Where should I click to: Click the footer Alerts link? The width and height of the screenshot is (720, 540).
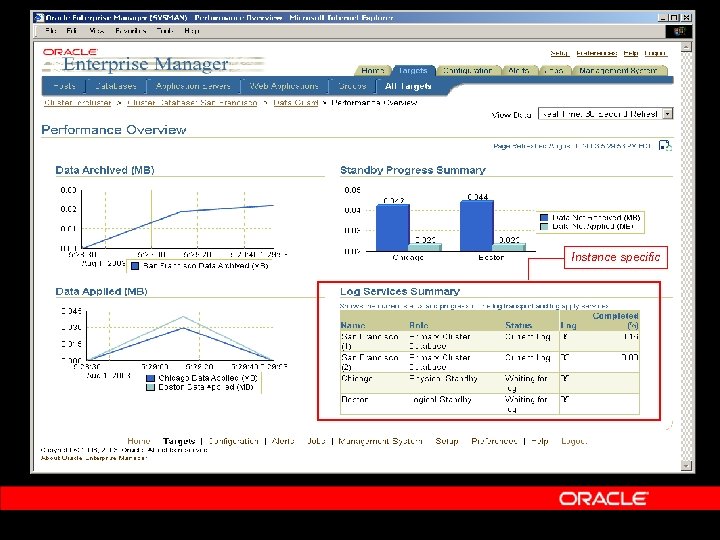tap(283, 441)
